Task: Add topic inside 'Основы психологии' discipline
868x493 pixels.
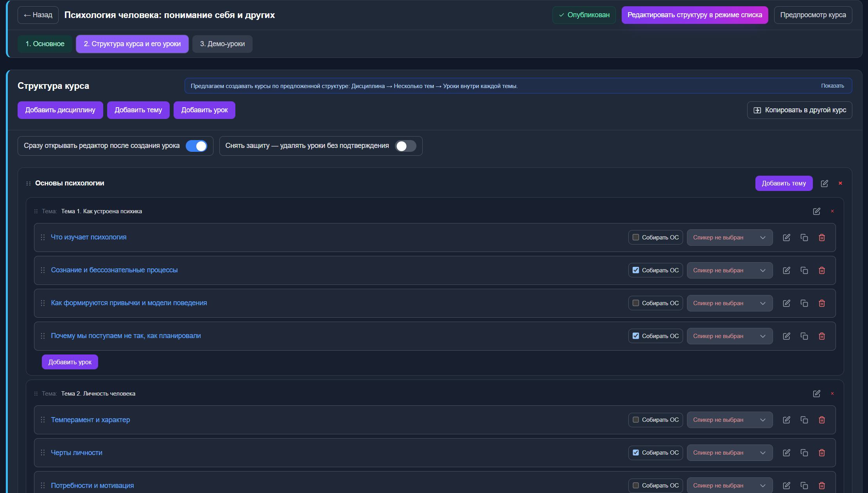Action: pyautogui.click(x=784, y=183)
